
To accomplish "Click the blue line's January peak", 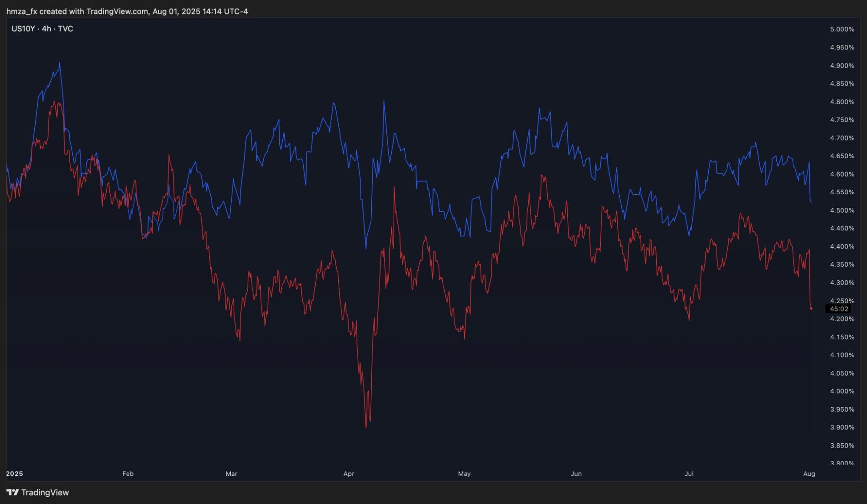I will point(60,63).
